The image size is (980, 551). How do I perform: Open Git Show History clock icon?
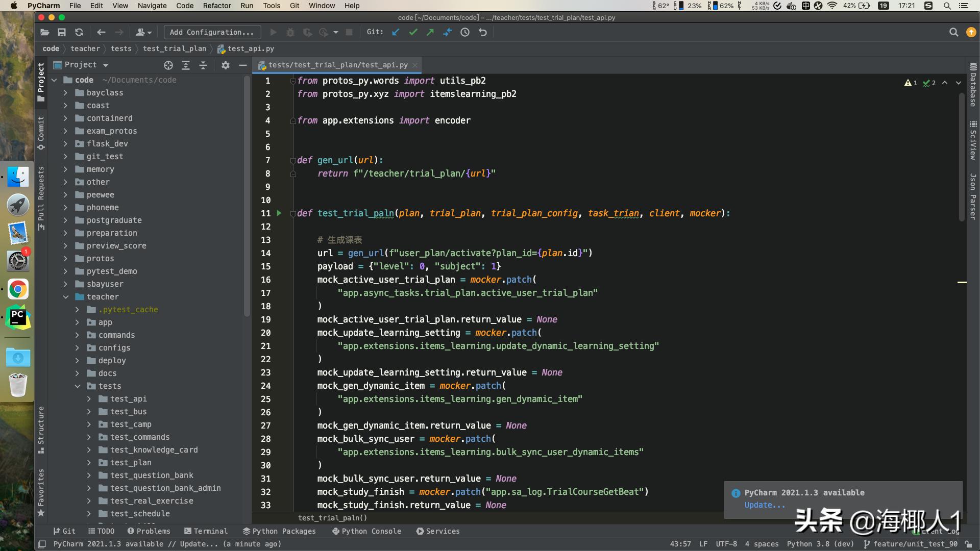(x=465, y=32)
